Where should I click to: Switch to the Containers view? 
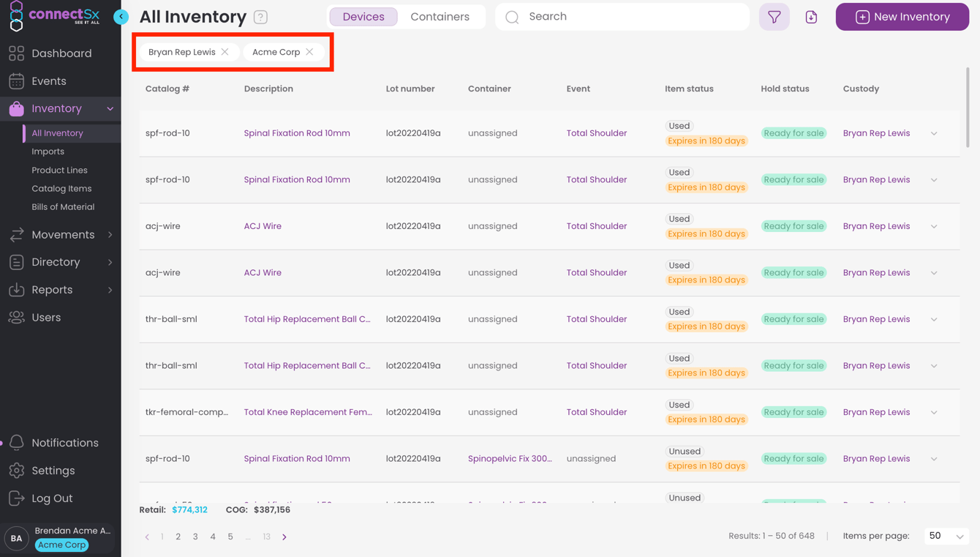(441, 15)
